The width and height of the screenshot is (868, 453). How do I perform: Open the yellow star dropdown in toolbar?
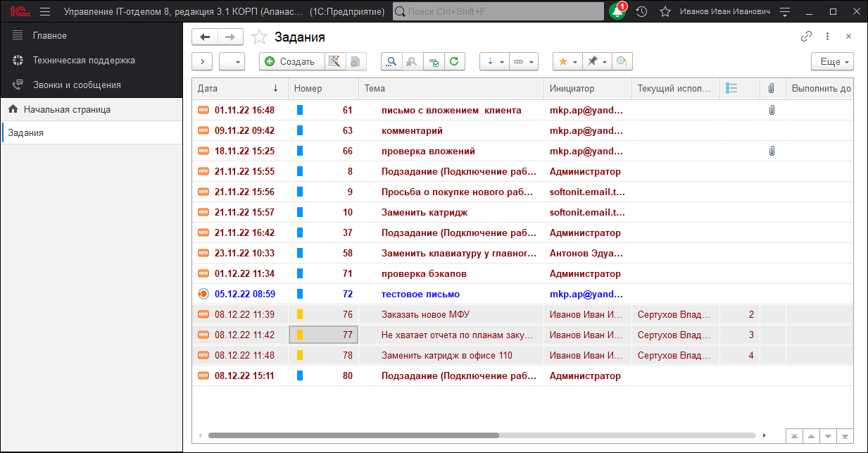(x=567, y=62)
